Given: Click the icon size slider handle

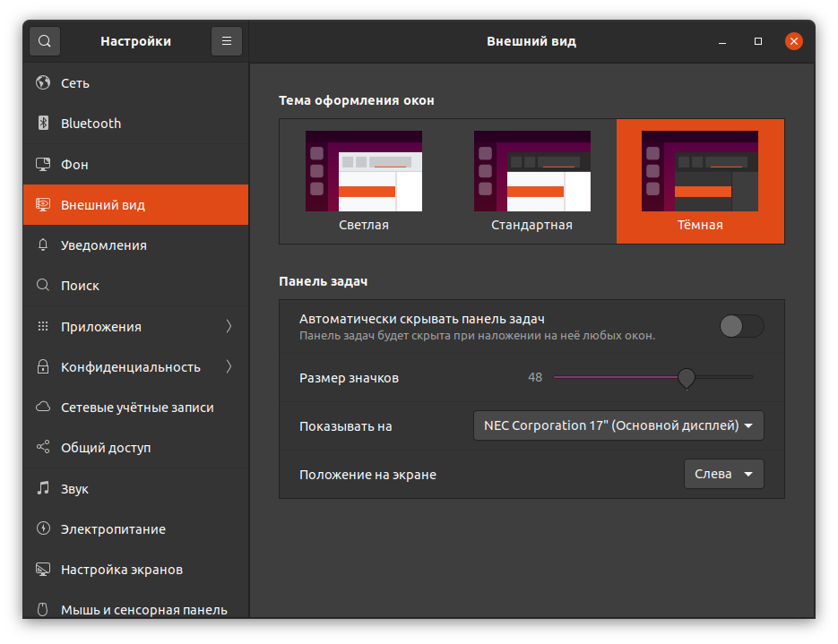Looking at the screenshot, I should 687,377.
